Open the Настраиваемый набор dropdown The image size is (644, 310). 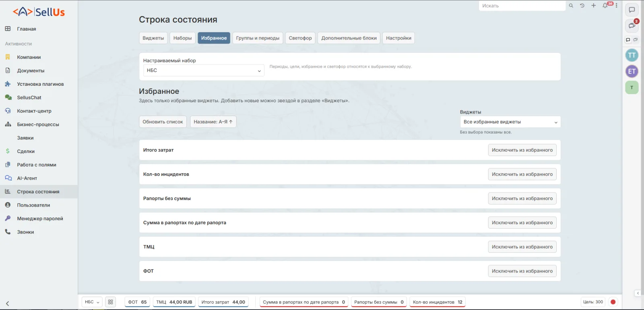(x=204, y=70)
